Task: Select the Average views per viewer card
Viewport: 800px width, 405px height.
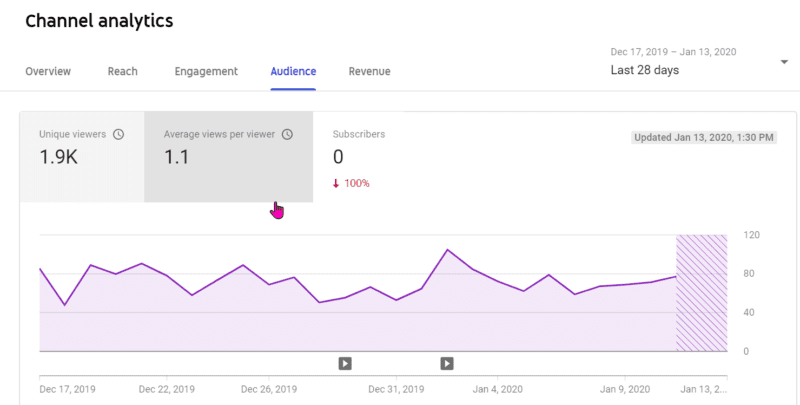Action: point(229,157)
